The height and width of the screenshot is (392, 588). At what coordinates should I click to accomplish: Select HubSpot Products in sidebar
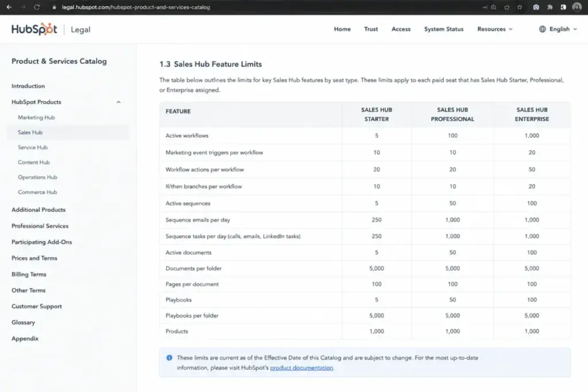(x=36, y=102)
